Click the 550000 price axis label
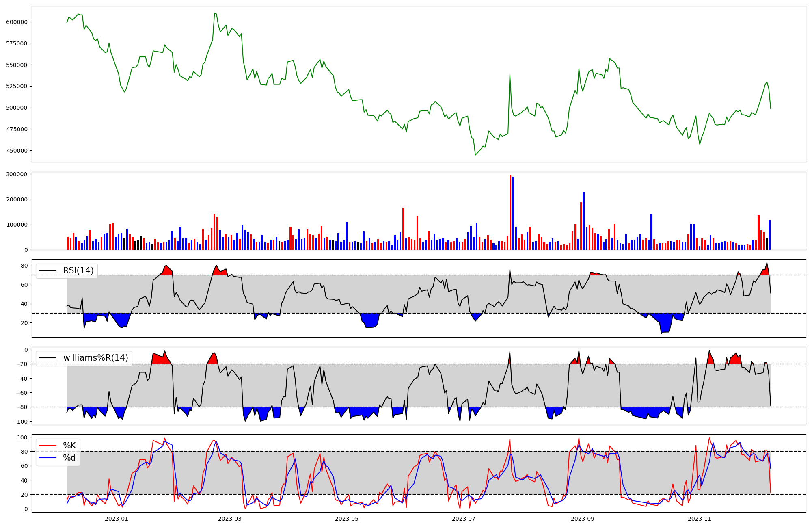The width and height of the screenshot is (812, 528). click(x=17, y=65)
